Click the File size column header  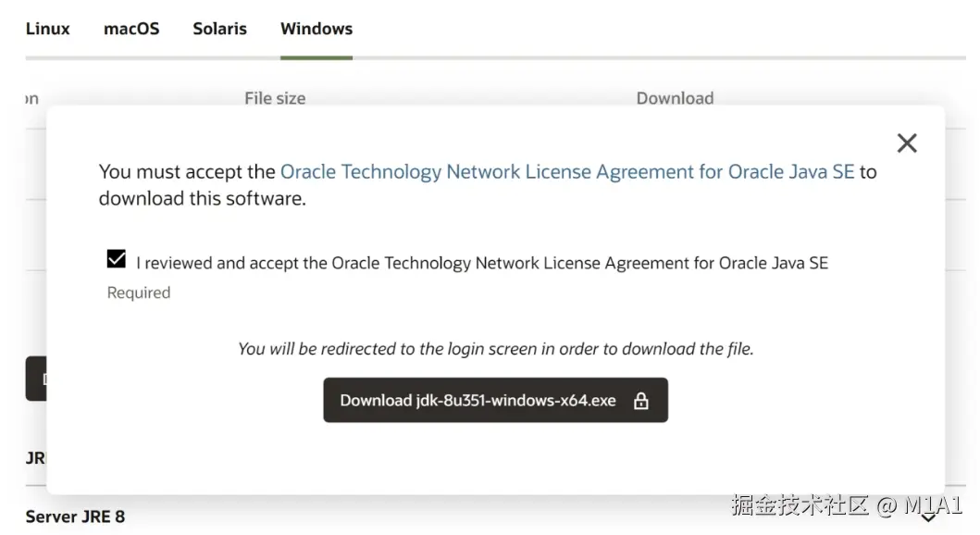(x=275, y=98)
